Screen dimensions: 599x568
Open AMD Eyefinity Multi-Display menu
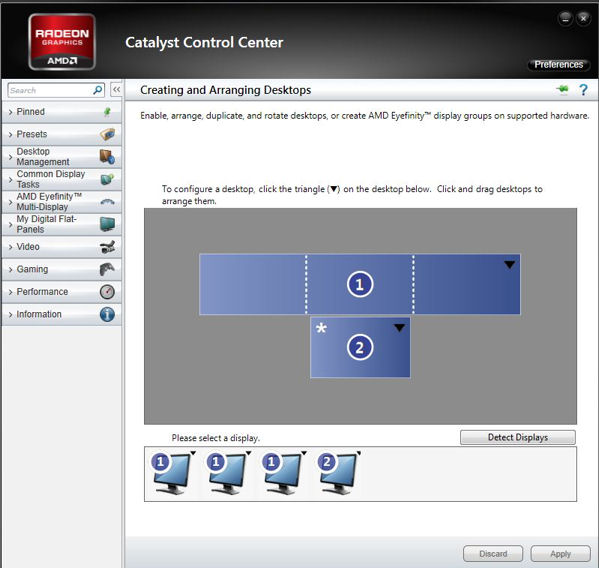click(62, 202)
